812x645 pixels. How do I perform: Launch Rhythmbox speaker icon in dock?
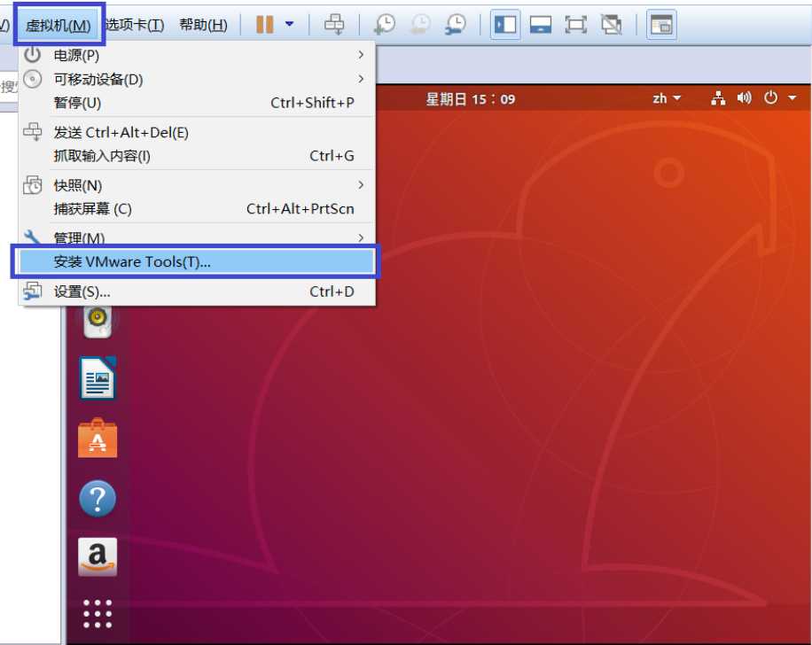(x=98, y=321)
